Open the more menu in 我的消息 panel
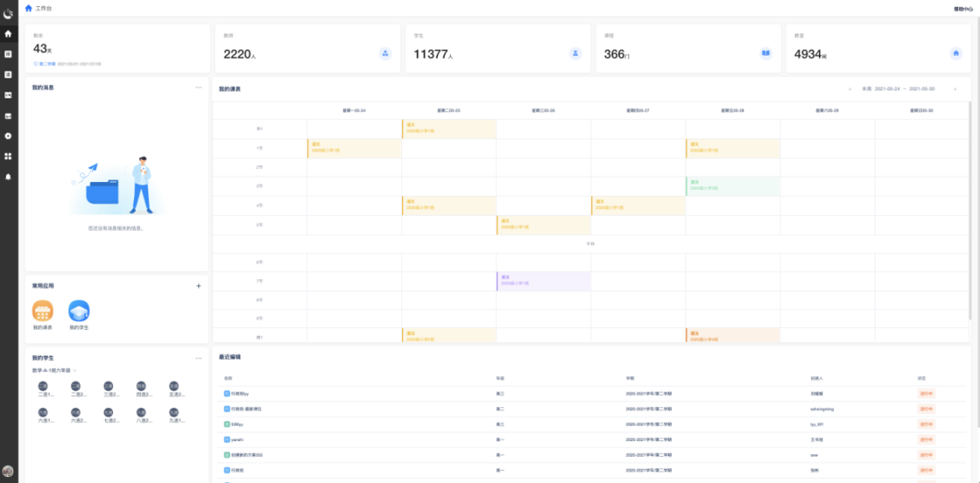 (198, 87)
